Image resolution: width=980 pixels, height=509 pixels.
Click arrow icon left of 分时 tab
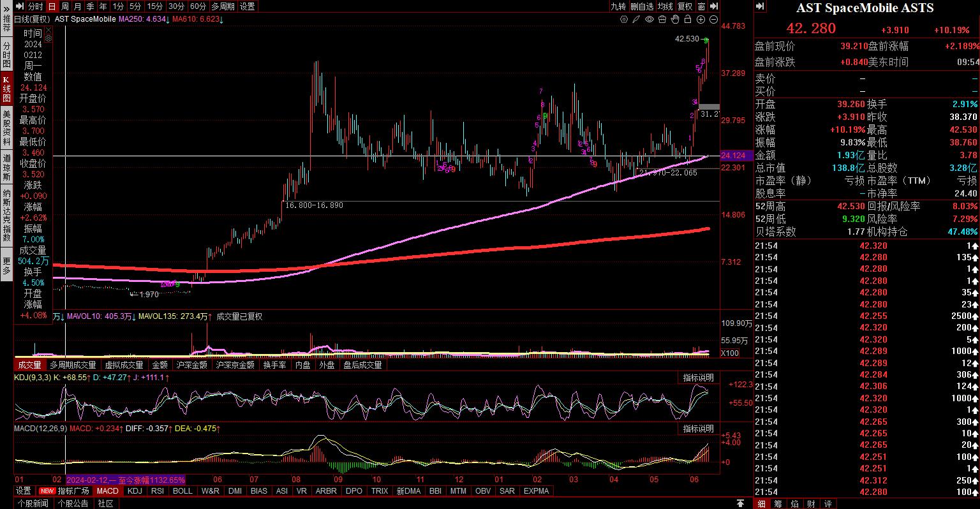click(x=20, y=6)
